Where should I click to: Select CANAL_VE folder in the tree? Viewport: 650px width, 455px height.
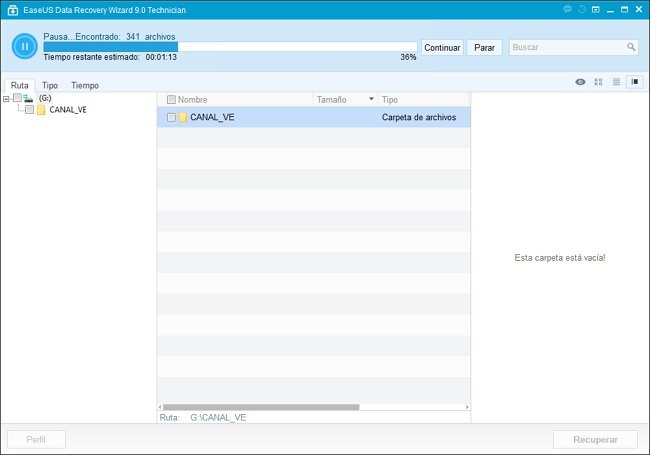68,110
